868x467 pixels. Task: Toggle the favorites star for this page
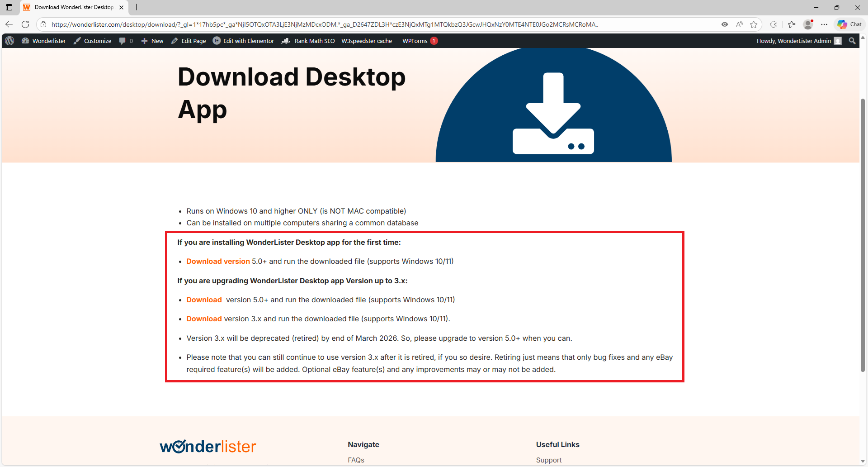pyautogui.click(x=754, y=24)
